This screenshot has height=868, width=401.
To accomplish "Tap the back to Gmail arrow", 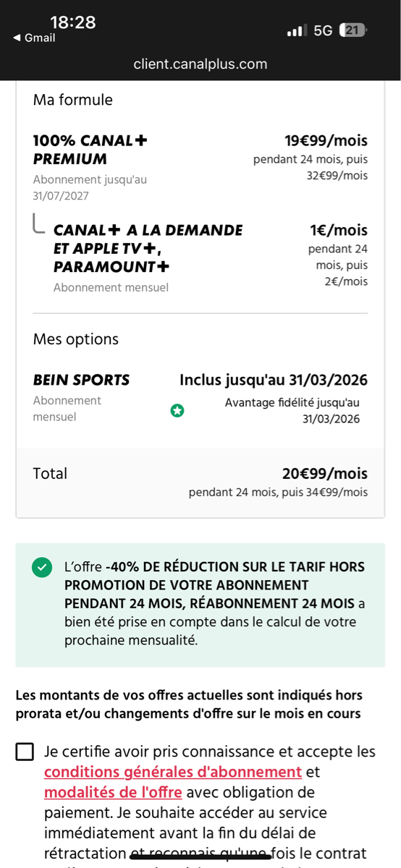I will coord(17,38).
